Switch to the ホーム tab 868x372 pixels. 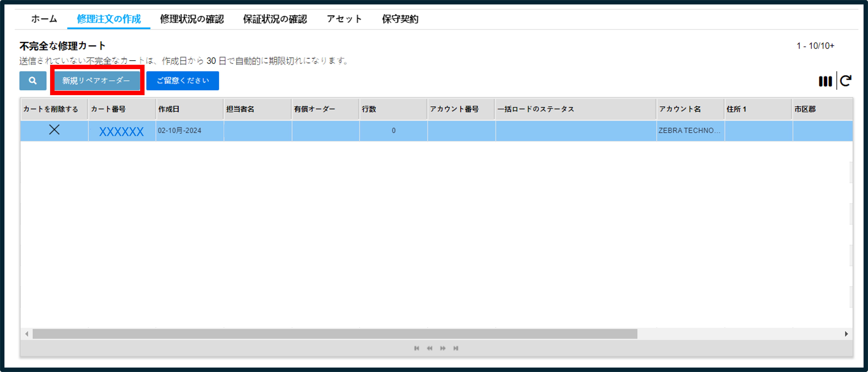[x=44, y=19]
